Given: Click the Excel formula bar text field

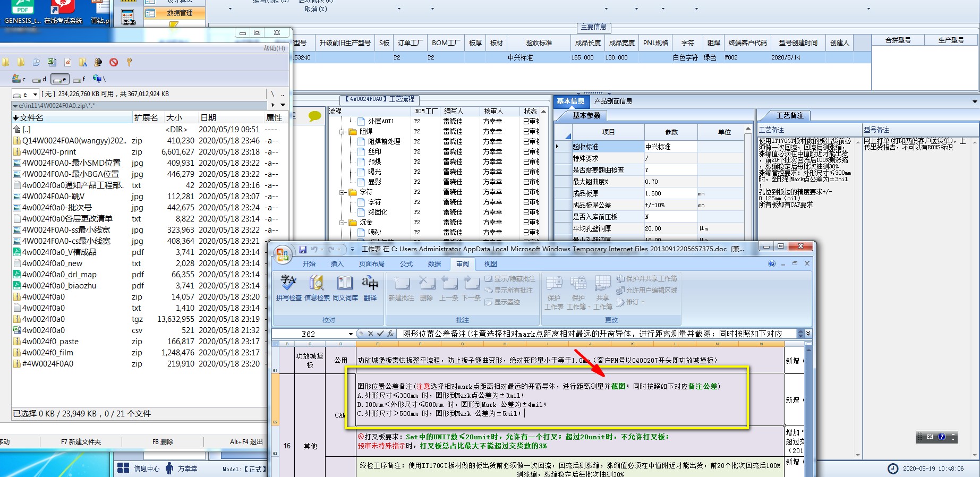Looking at the screenshot, I should click(597, 334).
